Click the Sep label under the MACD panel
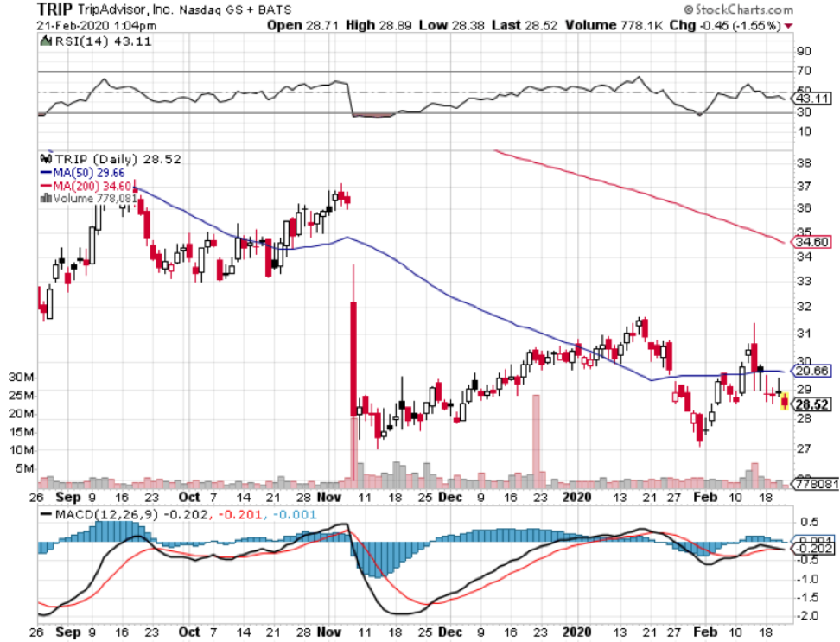Screen dimensions: 840x642 pos(68,632)
